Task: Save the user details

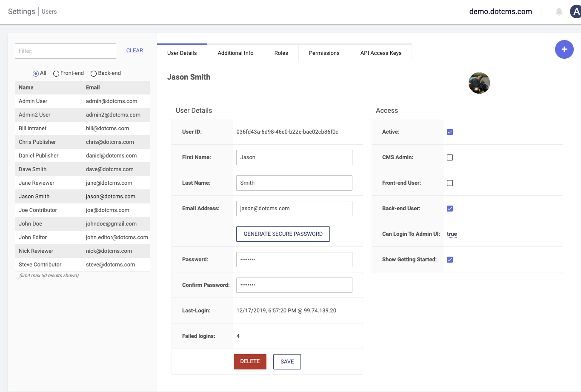Action: pos(287,362)
